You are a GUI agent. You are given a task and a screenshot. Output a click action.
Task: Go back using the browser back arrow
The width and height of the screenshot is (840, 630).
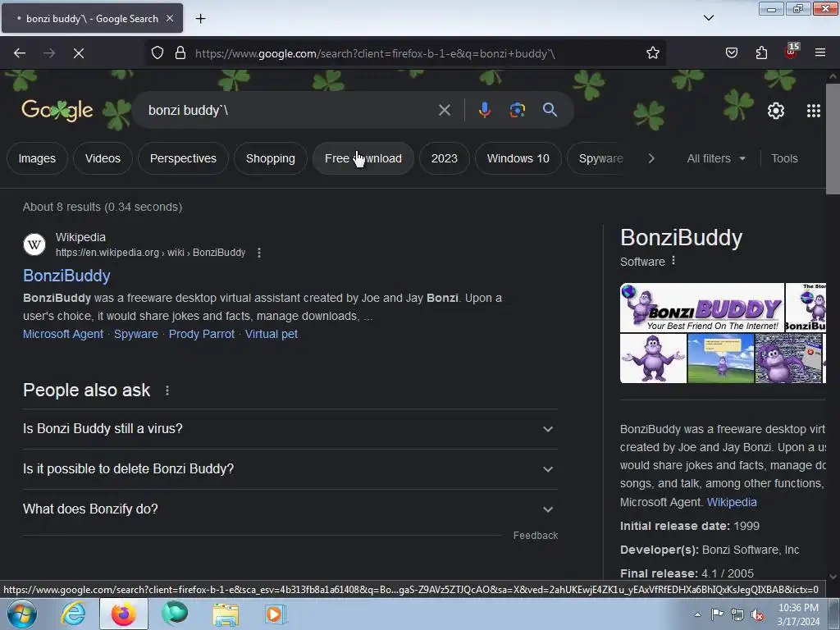pos(20,53)
